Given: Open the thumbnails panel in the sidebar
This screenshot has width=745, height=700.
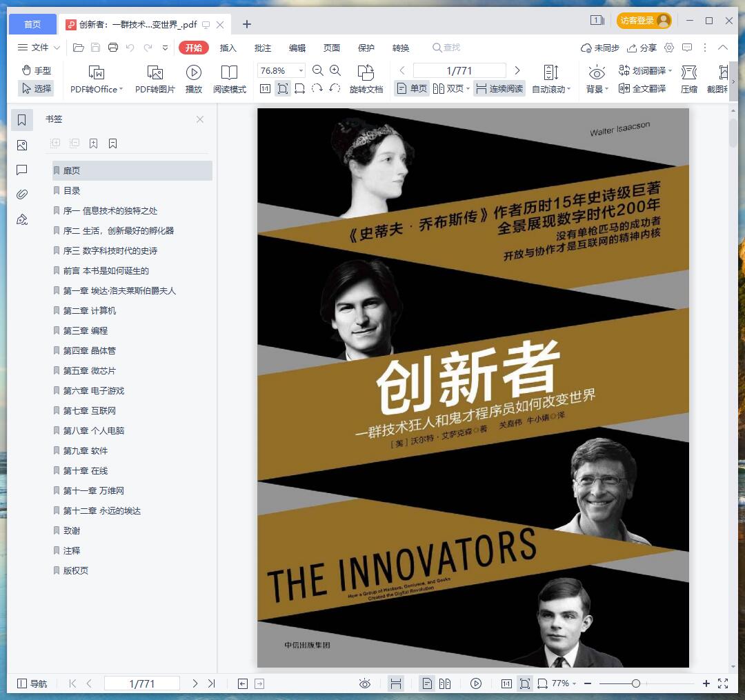Looking at the screenshot, I should [22, 146].
